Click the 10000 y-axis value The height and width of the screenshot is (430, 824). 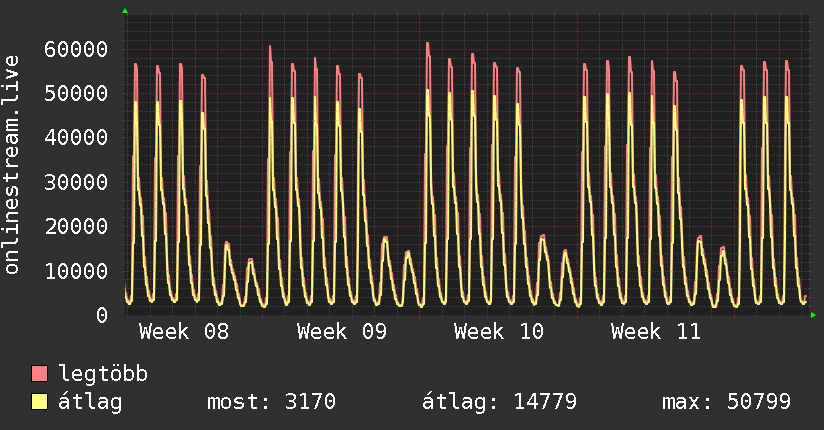77,271
